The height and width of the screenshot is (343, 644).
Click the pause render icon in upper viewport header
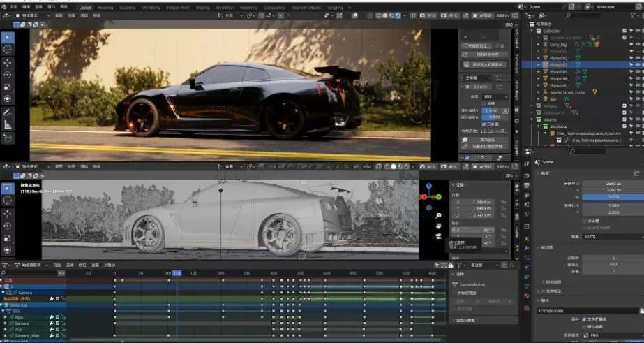click(x=413, y=15)
